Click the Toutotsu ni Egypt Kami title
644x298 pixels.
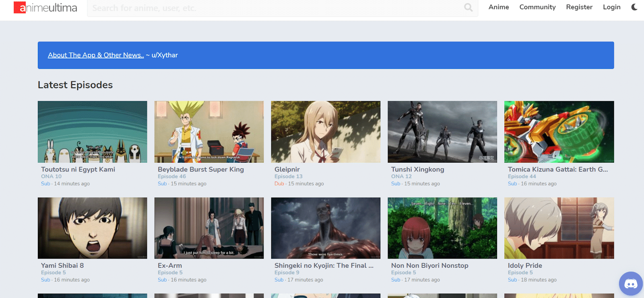click(78, 170)
